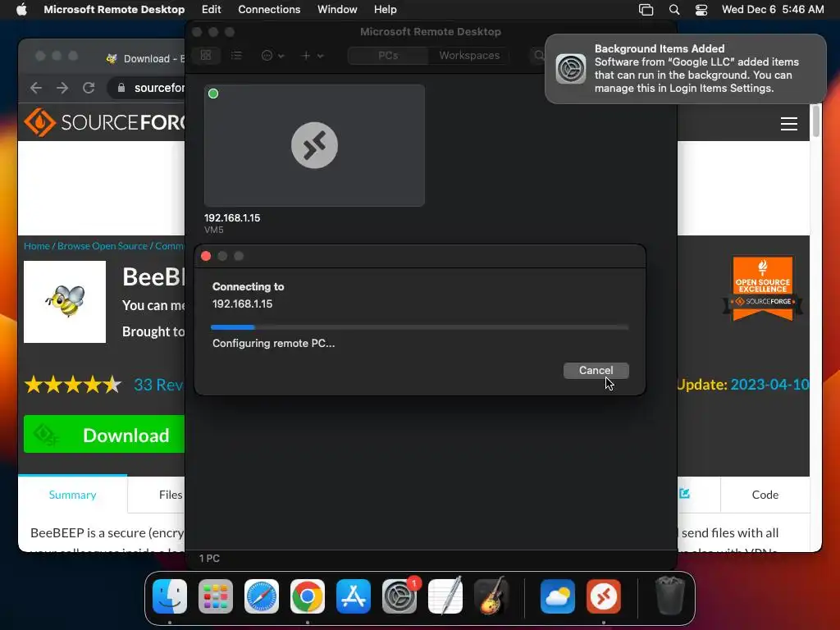Click the Open Source Excellence badge

click(763, 289)
